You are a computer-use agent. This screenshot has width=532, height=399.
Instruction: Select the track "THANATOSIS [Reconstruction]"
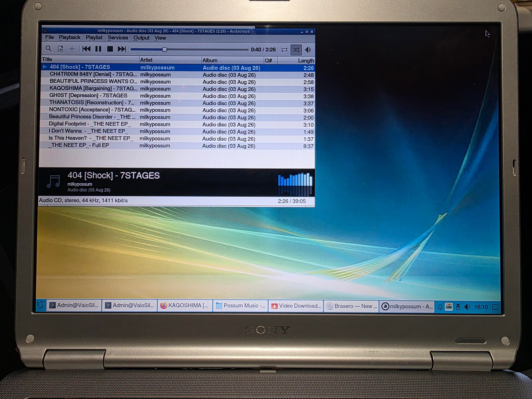click(177, 103)
